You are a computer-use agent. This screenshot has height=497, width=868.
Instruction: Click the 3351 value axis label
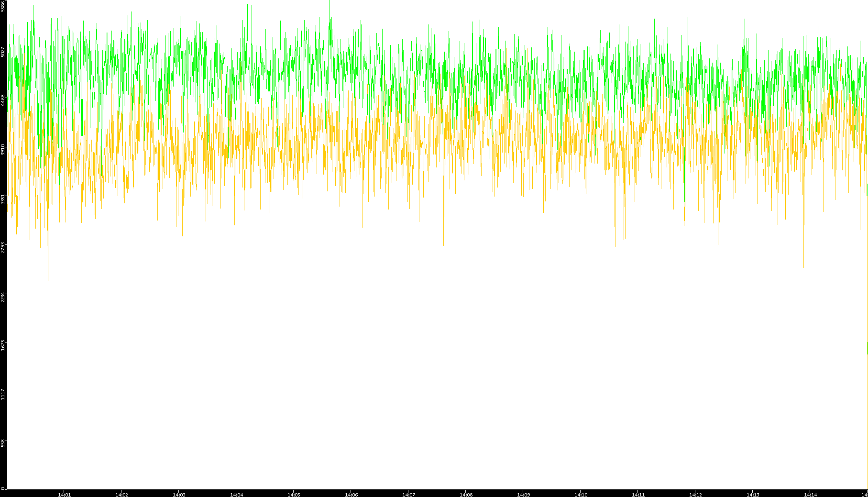pos(3,199)
